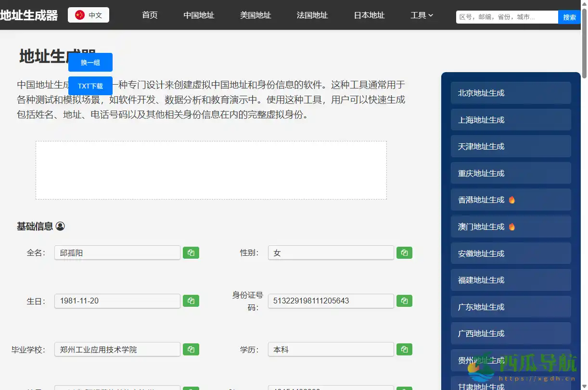
Task: Copy the gender field value
Action: pos(404,252)
